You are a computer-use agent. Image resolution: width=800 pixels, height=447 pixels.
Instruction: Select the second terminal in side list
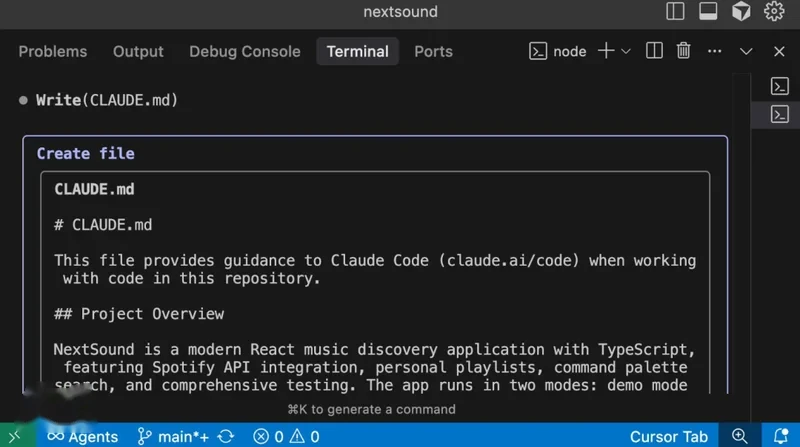point(780,114)
